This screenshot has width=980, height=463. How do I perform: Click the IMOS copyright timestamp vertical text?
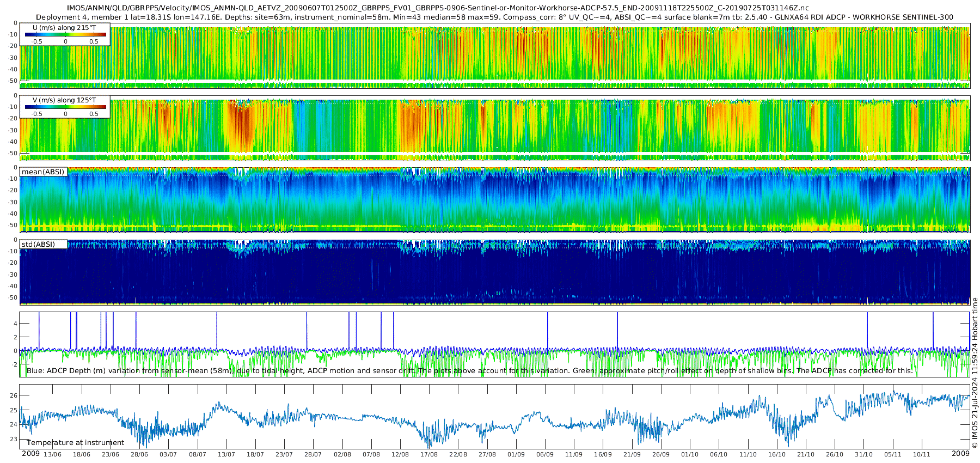tap(975, 375)
